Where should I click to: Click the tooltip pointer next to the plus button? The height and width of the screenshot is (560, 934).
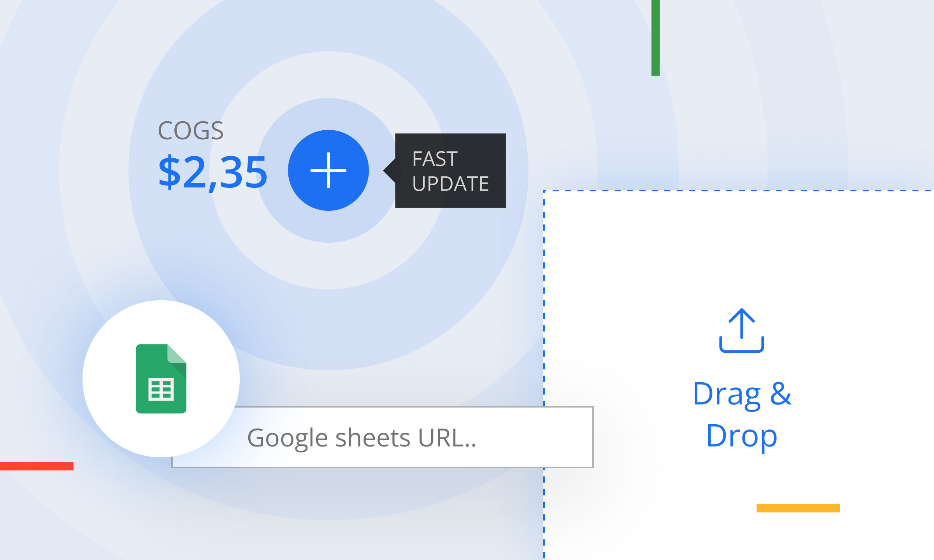coord(390,170)
